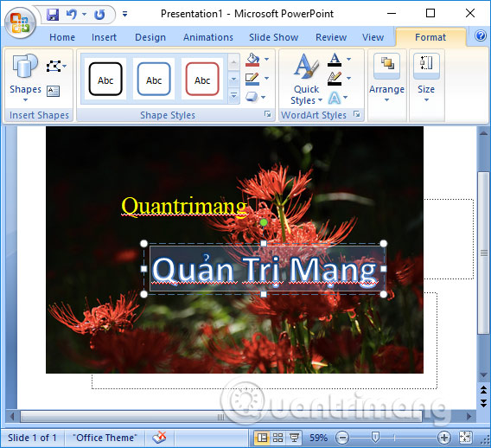Insert a text box from Insert Shapes
491x448 pixels.
53,91
